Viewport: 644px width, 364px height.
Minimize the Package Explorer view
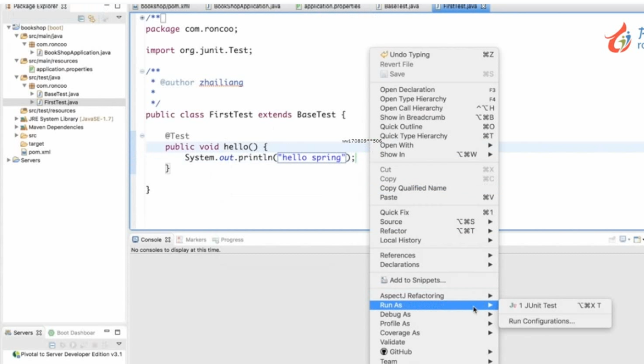pyautogui.click(x=107, y=6)
